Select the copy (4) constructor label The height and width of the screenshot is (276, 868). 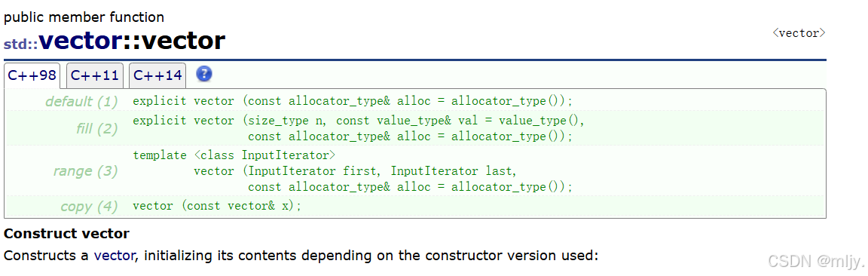pyautogui.click(x=89, y=207)
